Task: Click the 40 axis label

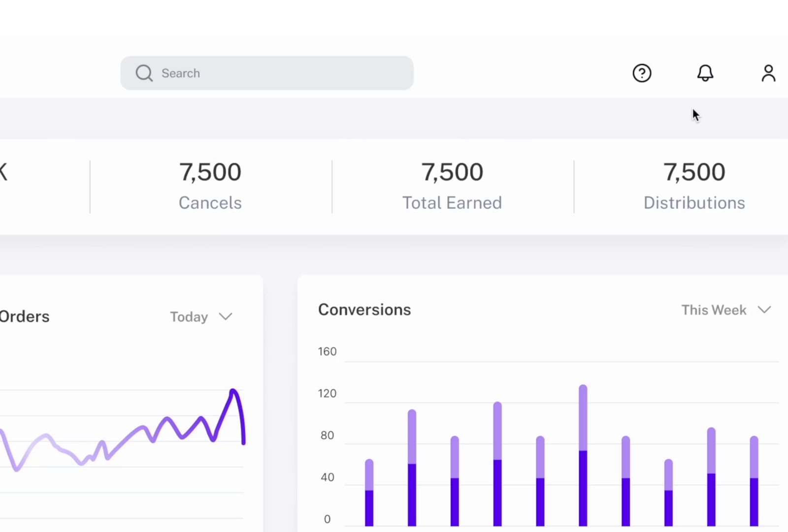Action: tap(327, 477)
